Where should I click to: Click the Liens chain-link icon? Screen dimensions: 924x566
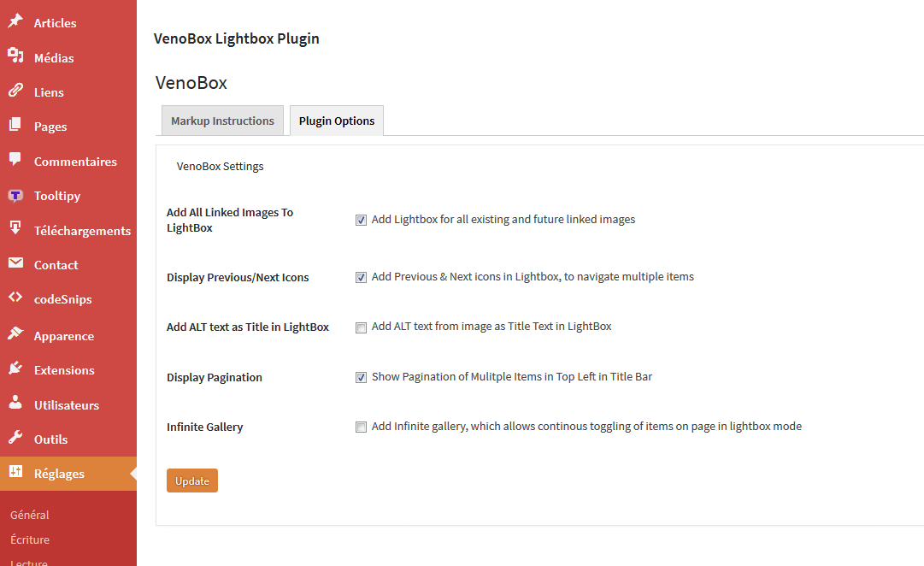point(15,91)
